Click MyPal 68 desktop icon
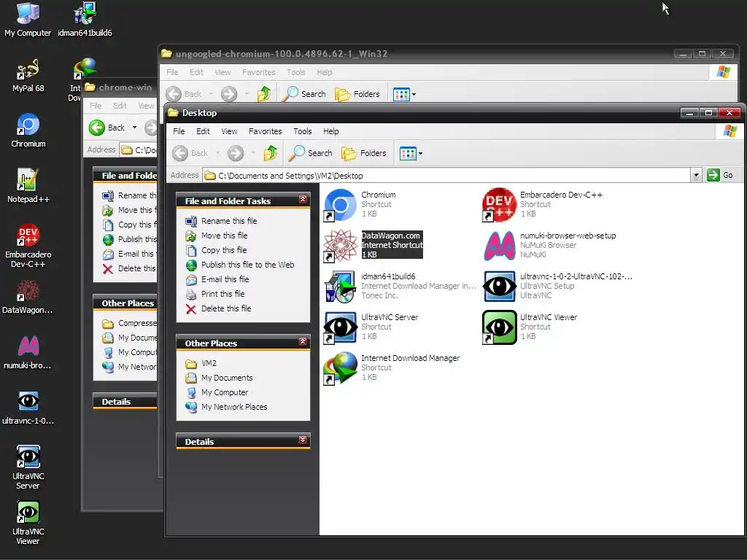The height and width of the screenshot is (560, 747). (28, 75)
